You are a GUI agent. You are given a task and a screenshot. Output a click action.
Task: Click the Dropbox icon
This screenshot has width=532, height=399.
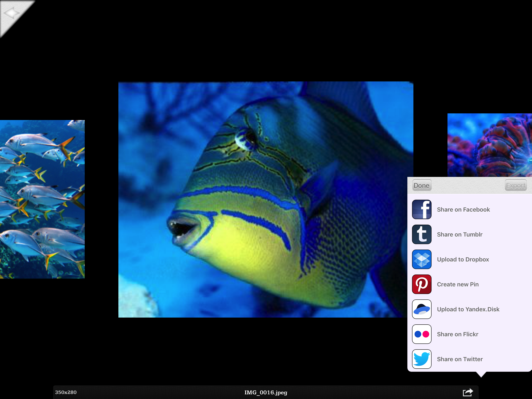[421, 259]
